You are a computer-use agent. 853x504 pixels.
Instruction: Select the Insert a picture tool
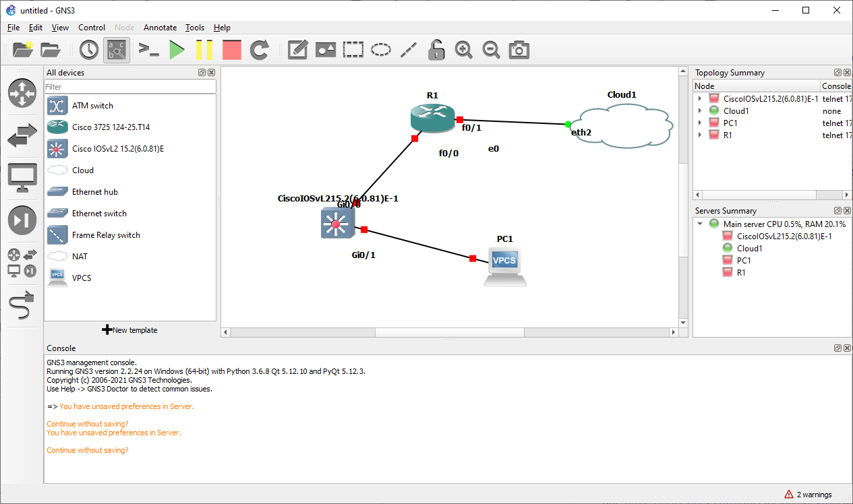pos(326,50)
